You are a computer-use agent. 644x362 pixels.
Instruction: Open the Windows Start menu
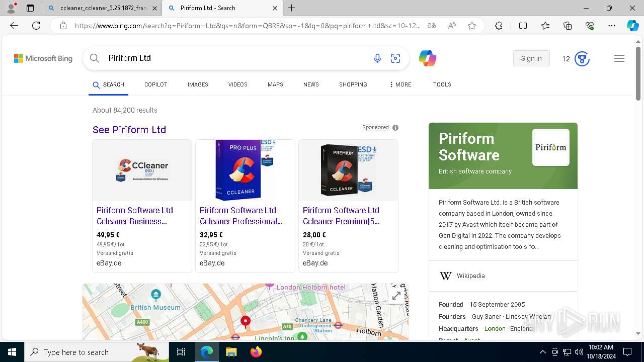pyautogui.click(x=12, y=352)
